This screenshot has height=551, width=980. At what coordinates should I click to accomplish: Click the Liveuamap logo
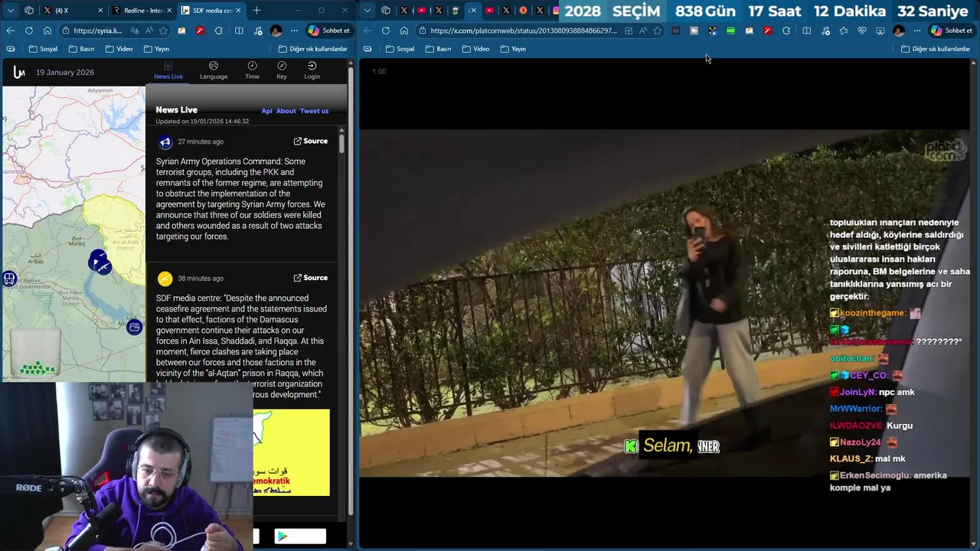point(19,72)
